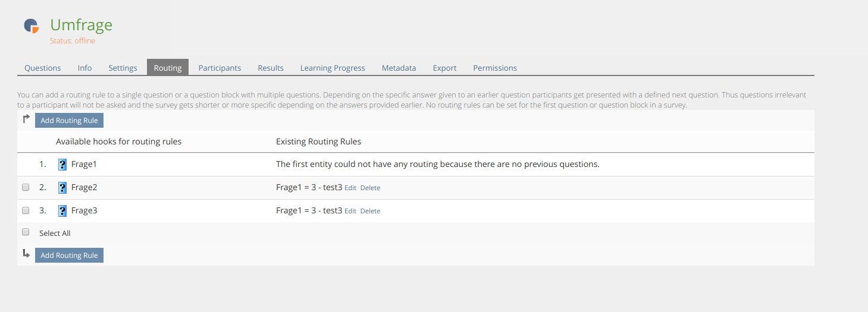Screen dimensions: 868x312
Task: Go to the Results tab
Action: (271, 68)
